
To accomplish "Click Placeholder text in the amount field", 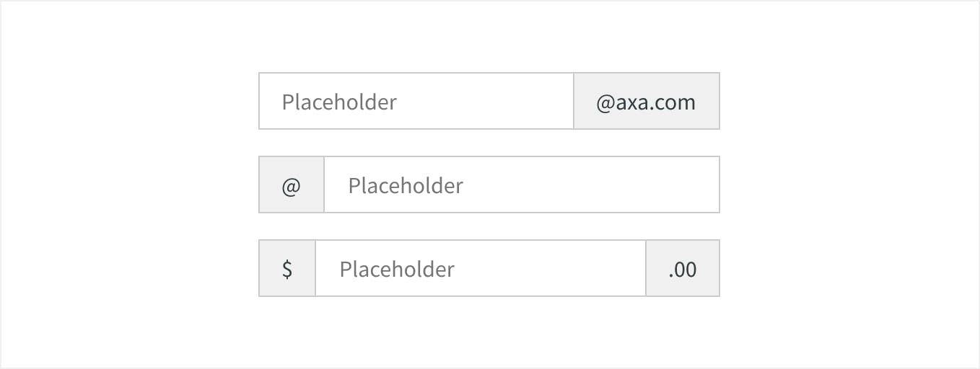I will point(397,269).
